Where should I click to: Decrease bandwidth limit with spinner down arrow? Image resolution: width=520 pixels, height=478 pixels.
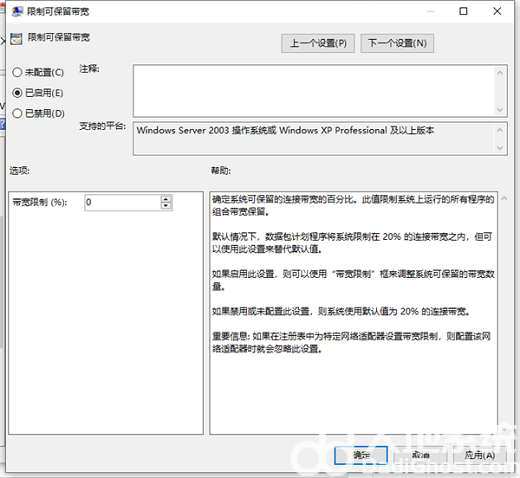coord(166,206)
